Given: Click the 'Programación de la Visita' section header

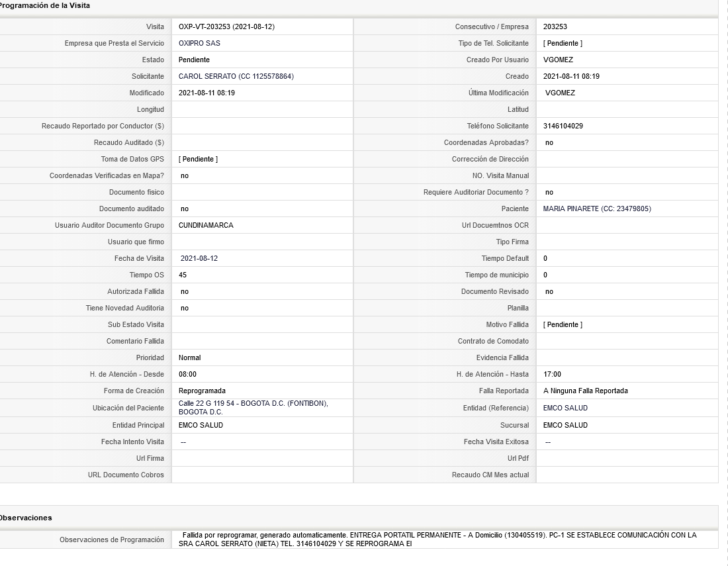Looking at the screenshot, I should [x=44, y=5].
